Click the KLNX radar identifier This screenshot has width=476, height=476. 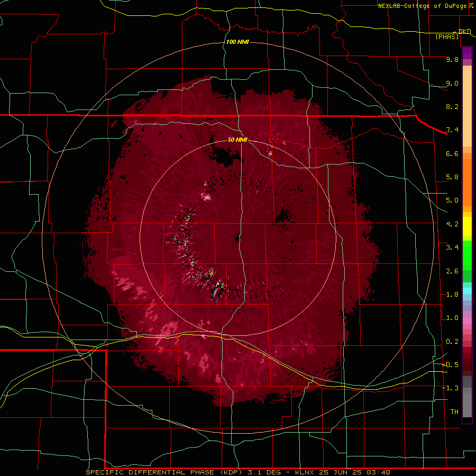click(x=305, y=472)
